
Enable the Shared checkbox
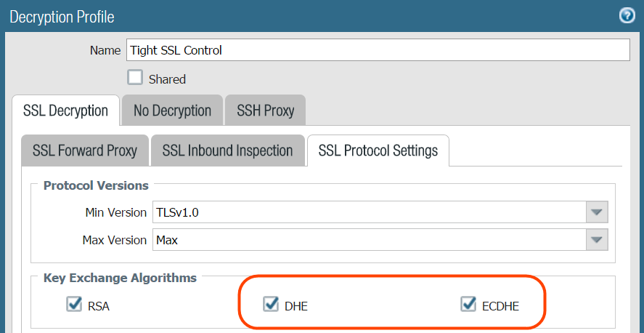pos(135,77)
